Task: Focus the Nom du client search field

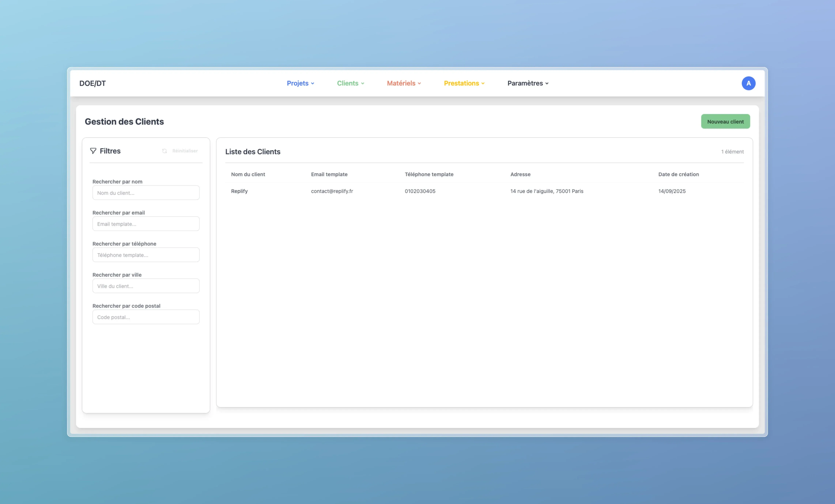Action: click(x=146, y=193)
